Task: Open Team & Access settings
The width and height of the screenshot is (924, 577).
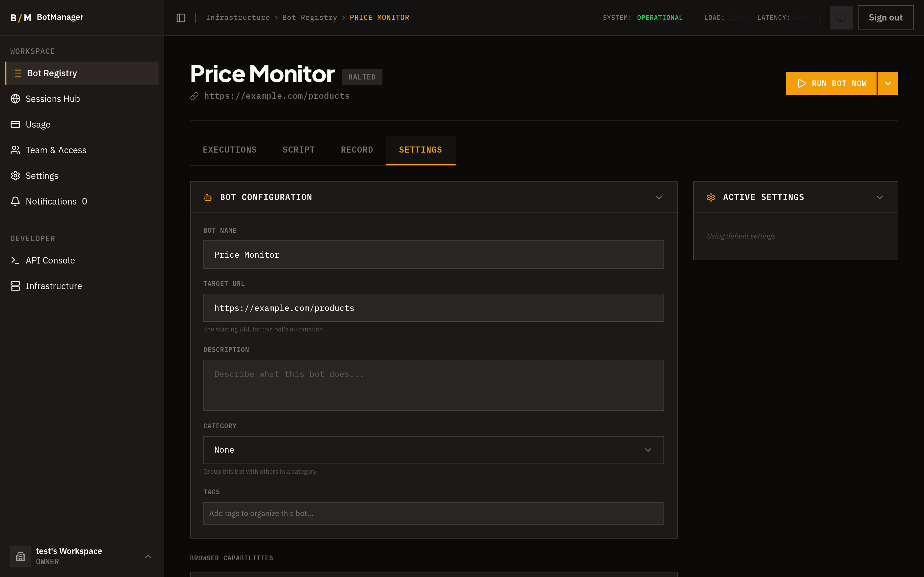Action: point(56,150)
